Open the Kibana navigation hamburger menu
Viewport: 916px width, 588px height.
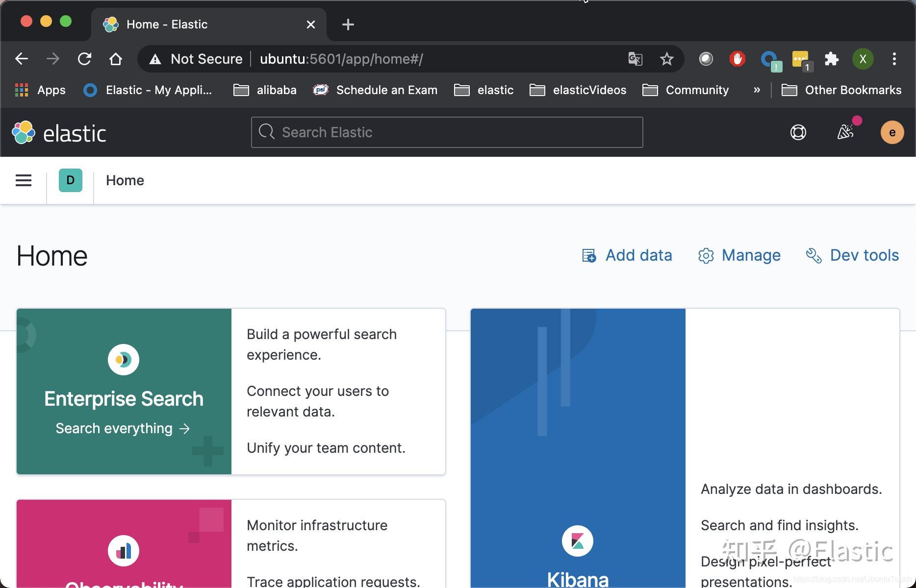(x=24, y=180)
